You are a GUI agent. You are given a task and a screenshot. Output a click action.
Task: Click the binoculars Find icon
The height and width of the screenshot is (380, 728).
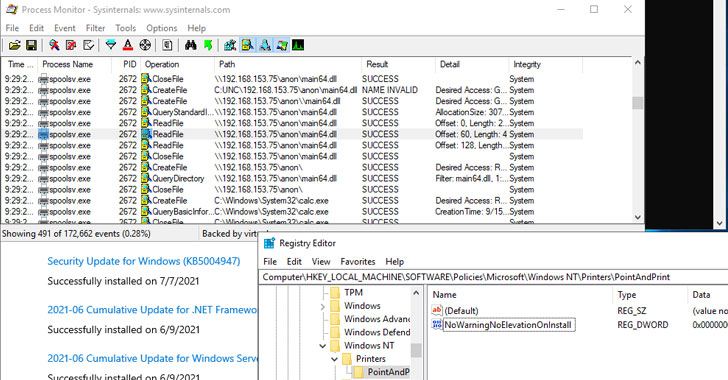tap(190, 45)
